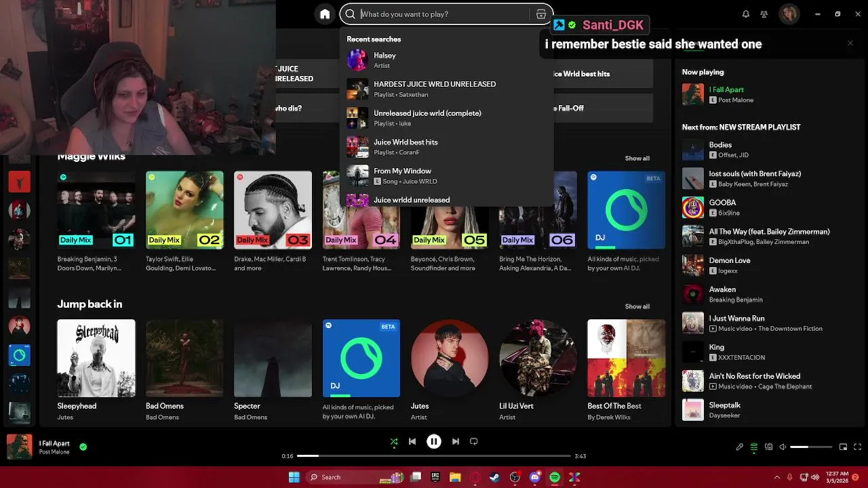Click I Fall Apart in Now playing
This screenshot has height=488, width=868.
(726, 89)
